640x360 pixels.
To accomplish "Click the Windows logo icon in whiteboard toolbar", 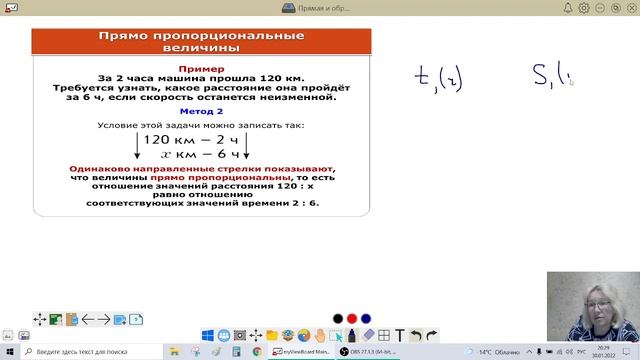I will pyautogui.click(x=208, y=336).
